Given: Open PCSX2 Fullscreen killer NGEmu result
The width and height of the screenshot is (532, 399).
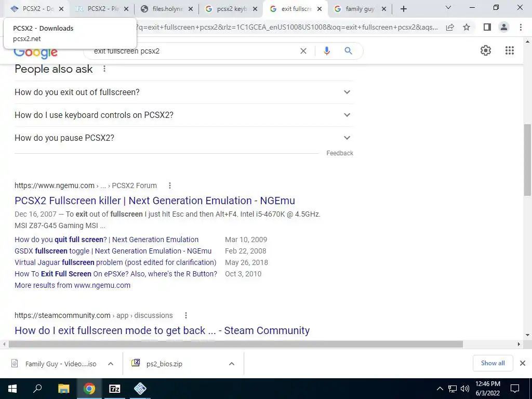Looking at the screenshot, I should pyautogui.click(x=155, y=201).
